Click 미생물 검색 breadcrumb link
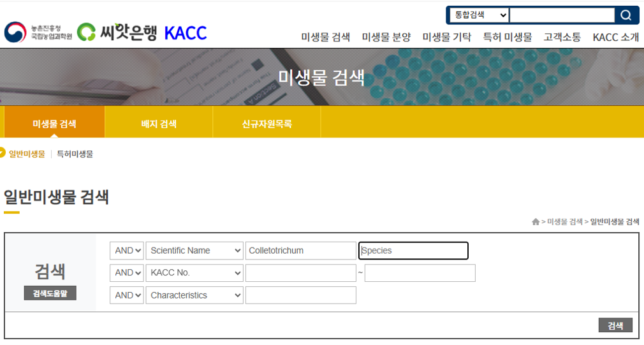 565,222
